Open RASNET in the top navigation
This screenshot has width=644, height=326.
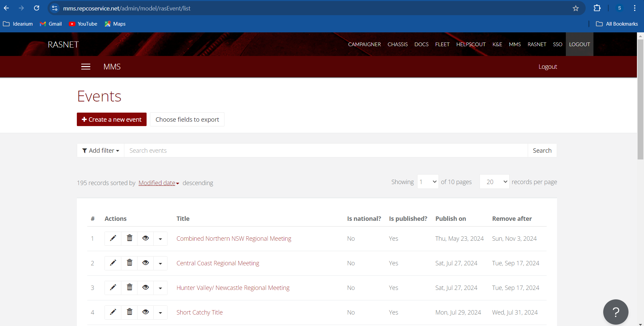[x=537, y=45]
